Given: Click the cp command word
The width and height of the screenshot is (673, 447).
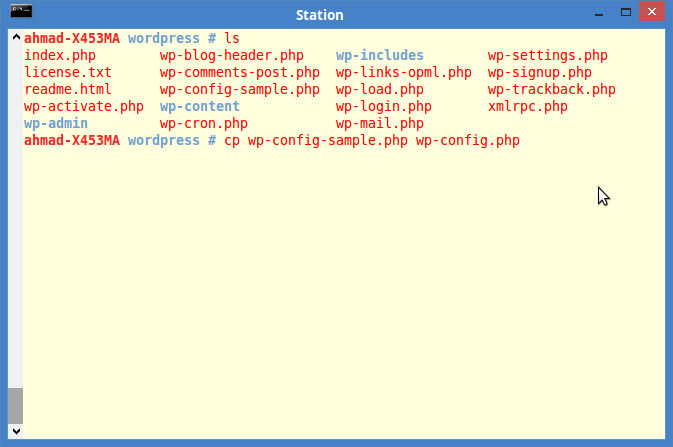Looking at the screenshot, I should 232,142.
